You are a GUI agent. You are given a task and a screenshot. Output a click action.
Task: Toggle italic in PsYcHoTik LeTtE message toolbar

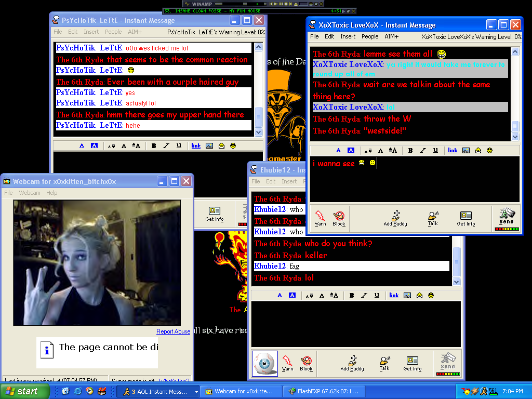click(x=166, y=146)
